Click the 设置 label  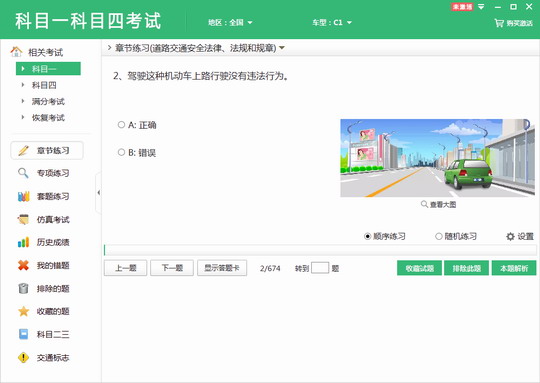(x=526, y=236)
